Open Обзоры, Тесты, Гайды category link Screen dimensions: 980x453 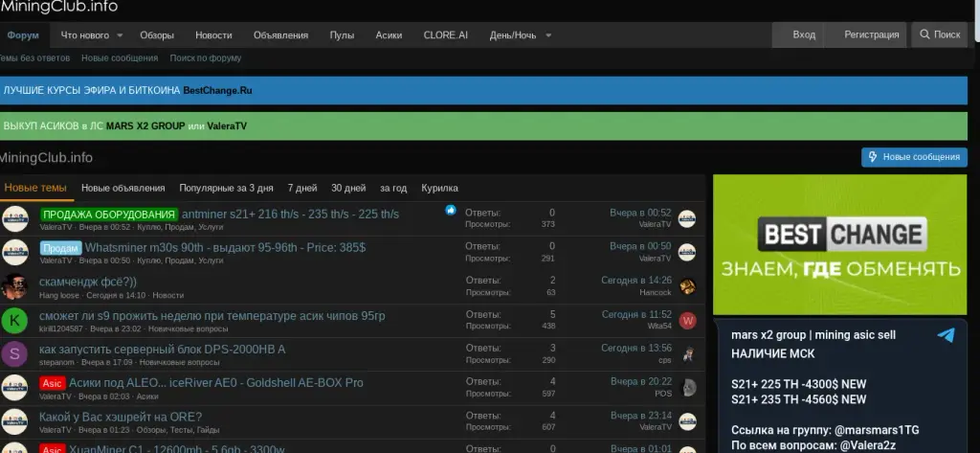[x=178, y=430]
